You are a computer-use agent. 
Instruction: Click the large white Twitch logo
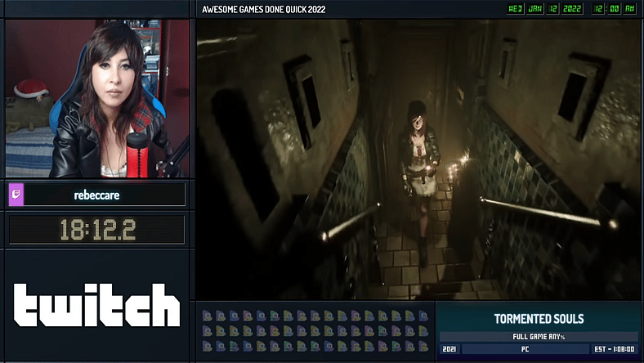[96, 305]
